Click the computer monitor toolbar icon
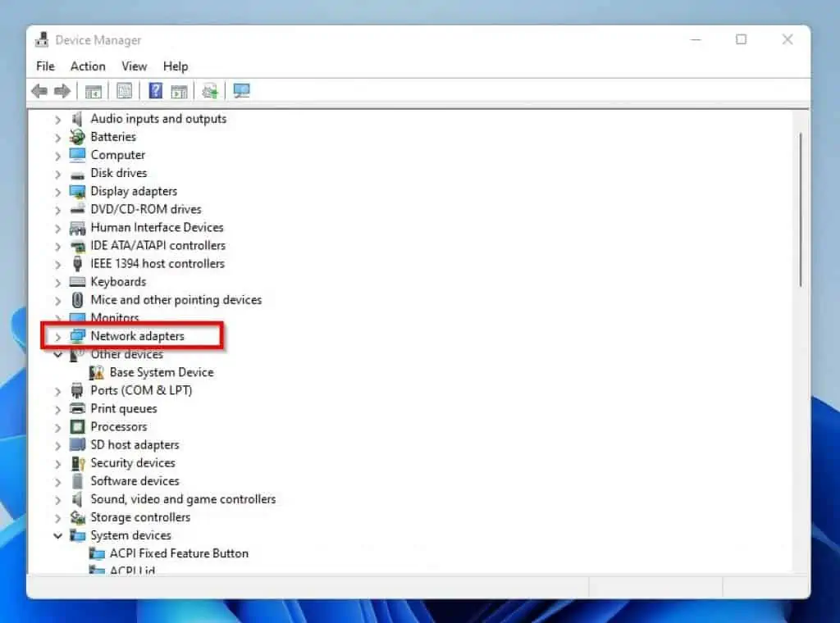840x623 pixels. 240,90
